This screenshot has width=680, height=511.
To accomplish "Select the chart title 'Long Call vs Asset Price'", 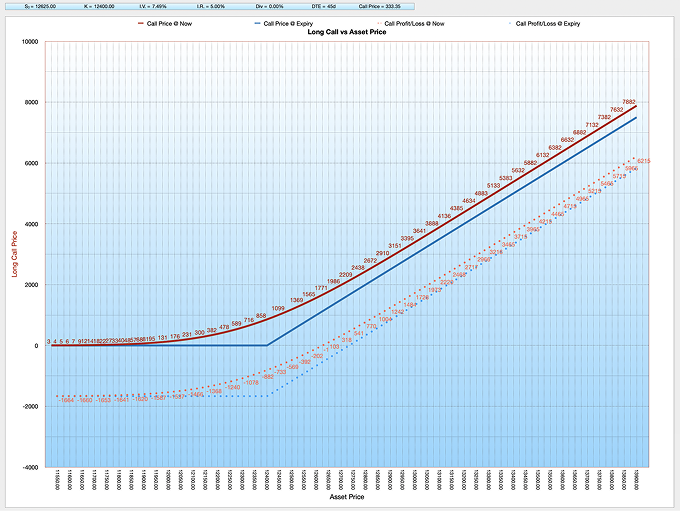I will [x=340, y=34].
